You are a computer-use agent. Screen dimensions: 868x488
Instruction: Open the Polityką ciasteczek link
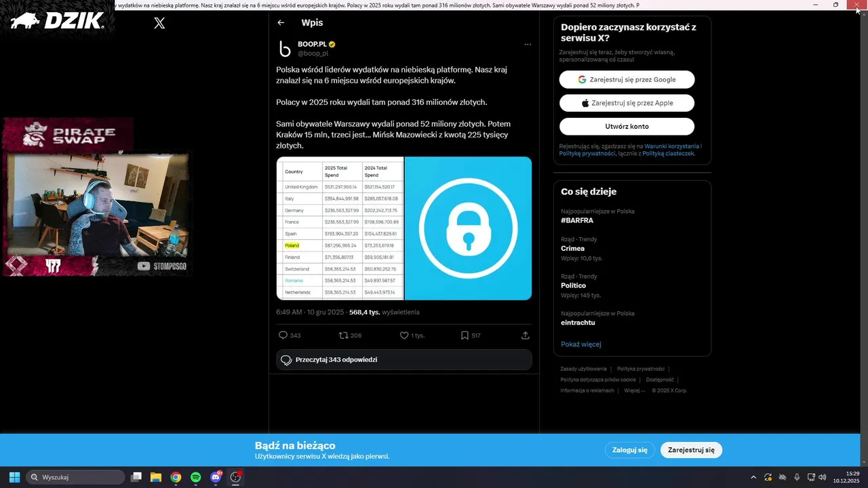point(667,154)
